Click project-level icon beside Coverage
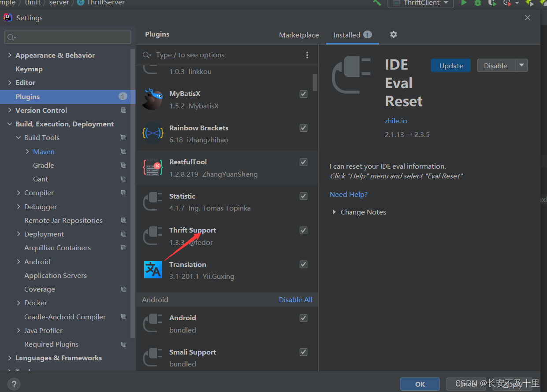547x392 pixels. (123, 289)
